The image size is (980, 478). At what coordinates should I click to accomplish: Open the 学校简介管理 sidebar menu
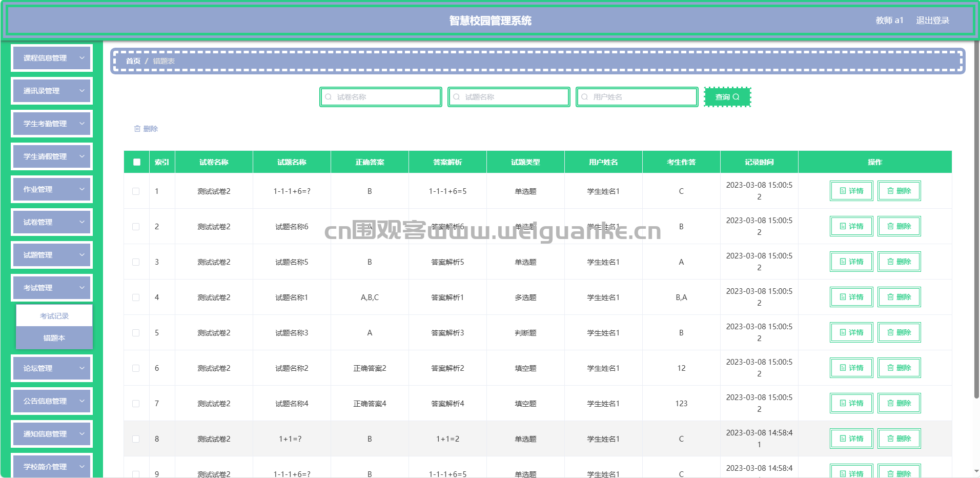pos(52,466)
